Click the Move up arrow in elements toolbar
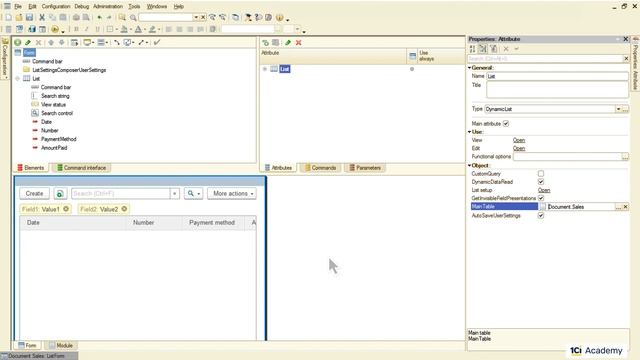This screenshot has height=360, width=640. [51, 42]
